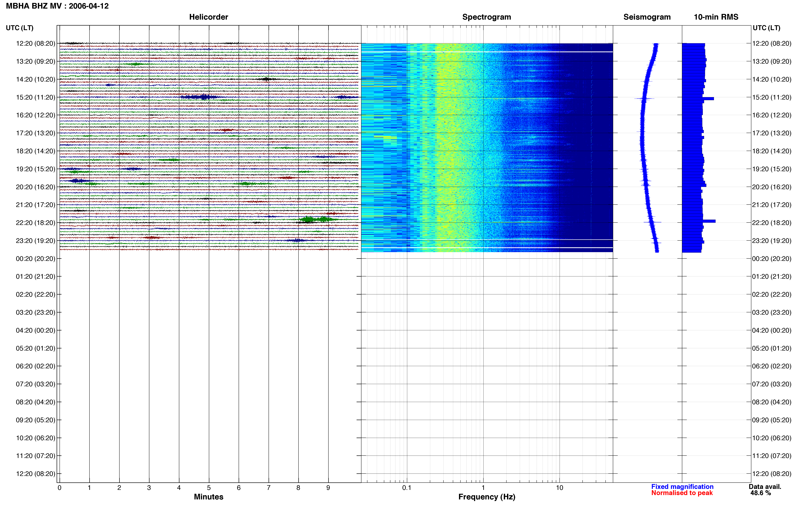
Task: Click the 10 Hz tick on frequency axis
Action: click(559, 487)
